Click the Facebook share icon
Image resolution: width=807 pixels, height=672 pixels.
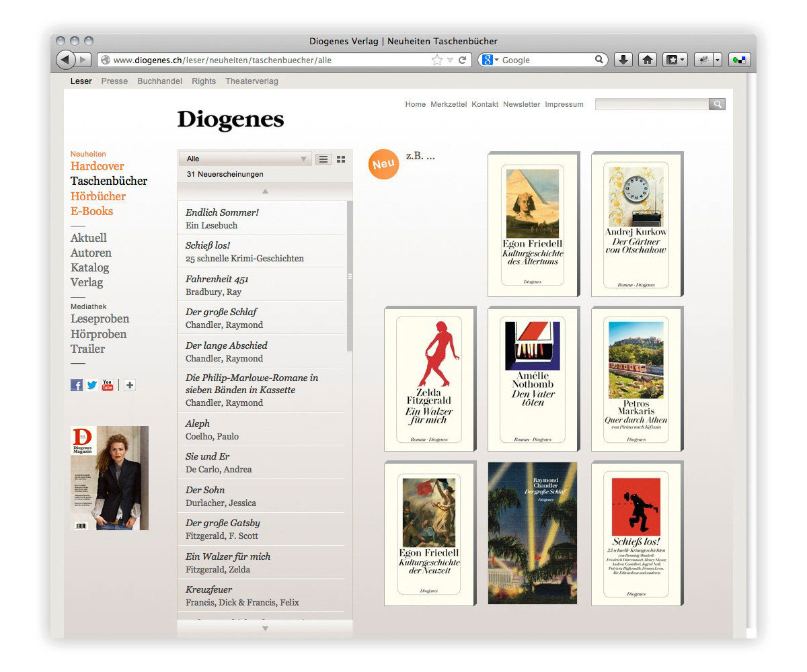[x=77, y=385]
